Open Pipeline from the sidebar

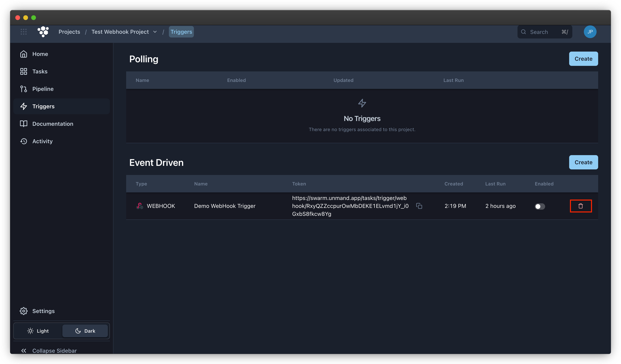43,89
